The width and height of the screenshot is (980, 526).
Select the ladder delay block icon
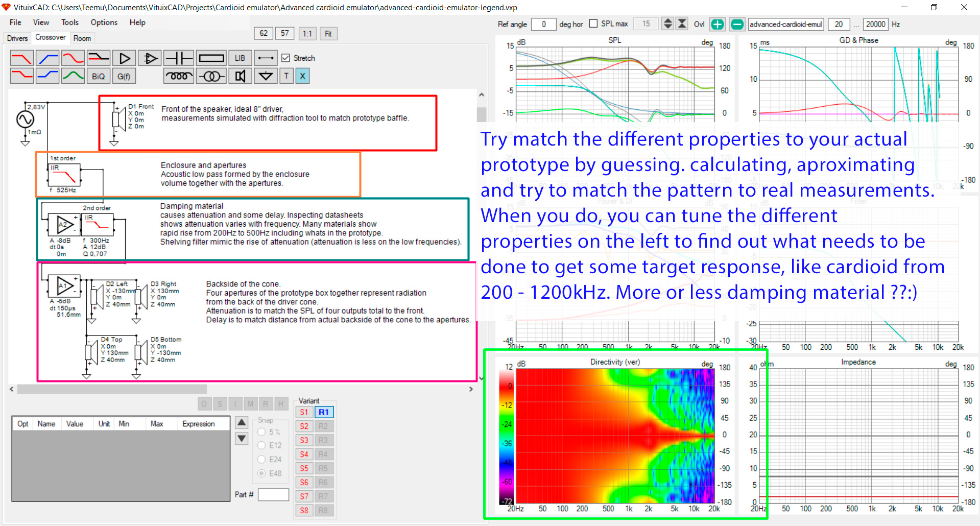[99, 58]
